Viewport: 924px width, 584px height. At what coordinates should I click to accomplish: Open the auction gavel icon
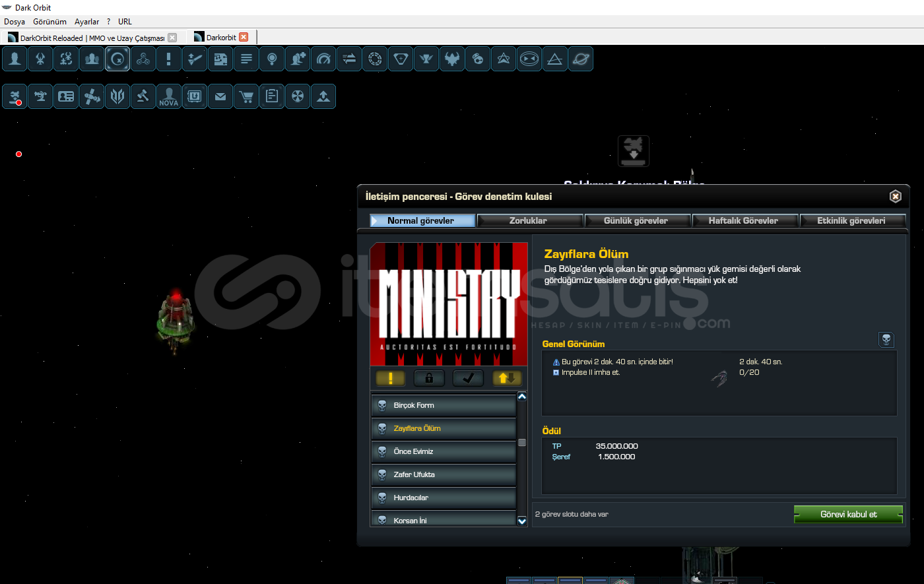click(143, 96)
